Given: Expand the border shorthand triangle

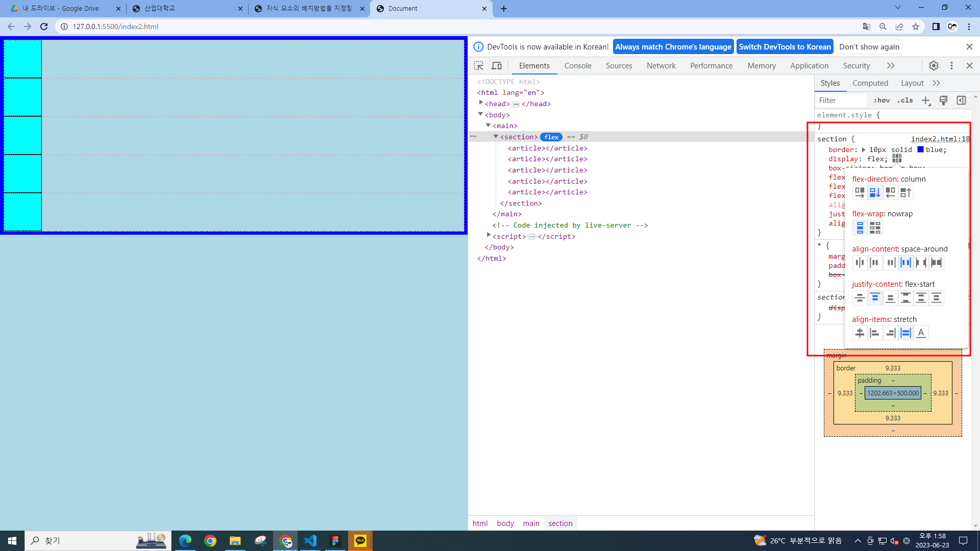Looking at the screenshot, I should pyautogui.click(x=864, y=149).
